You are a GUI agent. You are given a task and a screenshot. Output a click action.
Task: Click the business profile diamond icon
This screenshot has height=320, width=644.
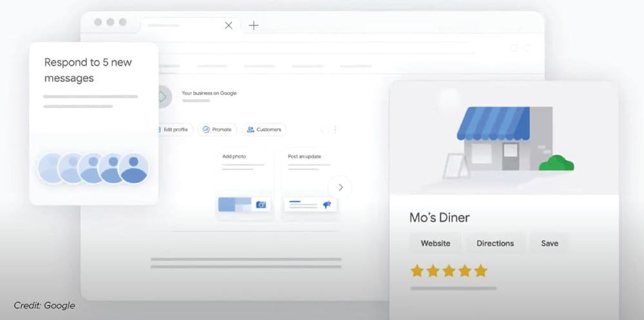(x=163, y=97)
